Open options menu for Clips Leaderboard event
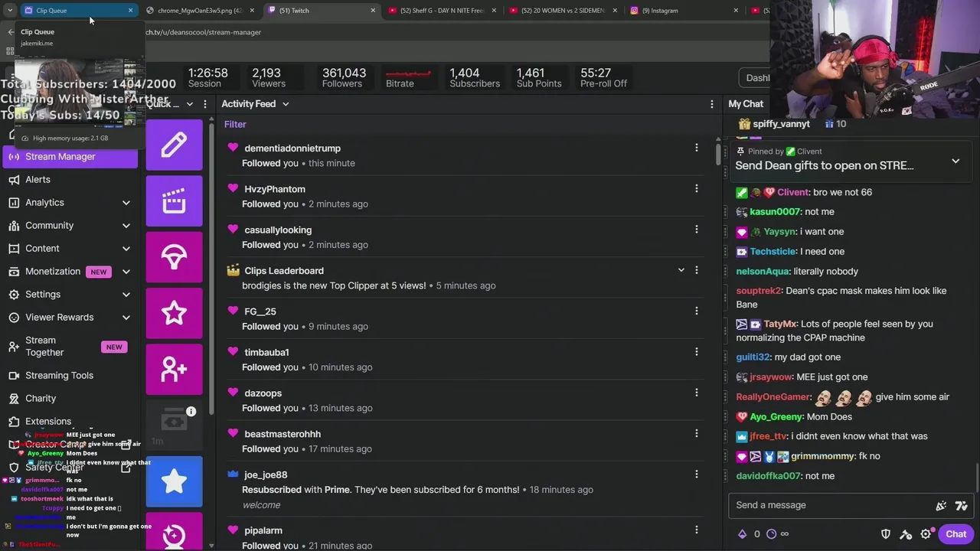Screen dimensions: 980x551 [696, 270]
